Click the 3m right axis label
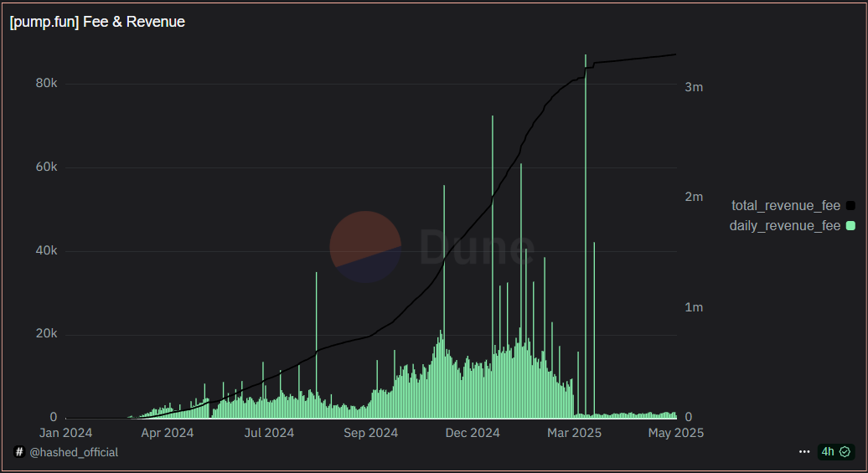The height and width of the screenshot is (473, 868). 694,87
